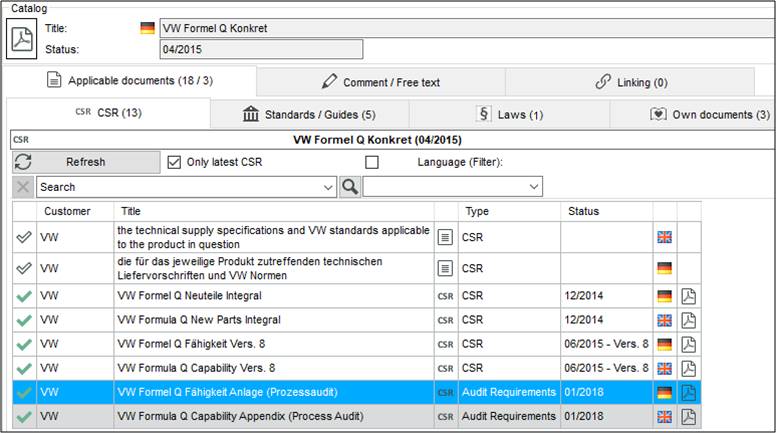776x433 pixels.
Task: Toggle green checkmark for VW Formel Q Neuteile Integral
Action: [24, 296]
